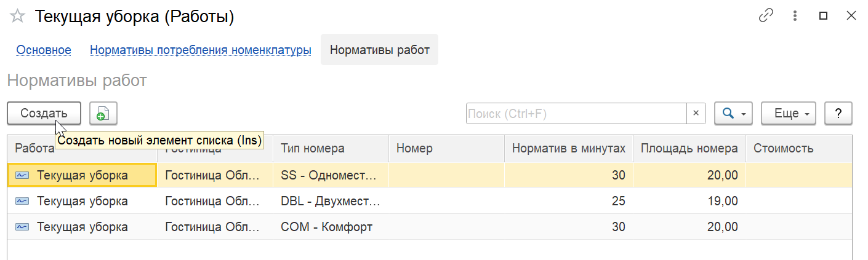This screenshot has width=868, height=260.
Task: Click the copy-create icon with green plus
Action: click(x=103, y=114)
